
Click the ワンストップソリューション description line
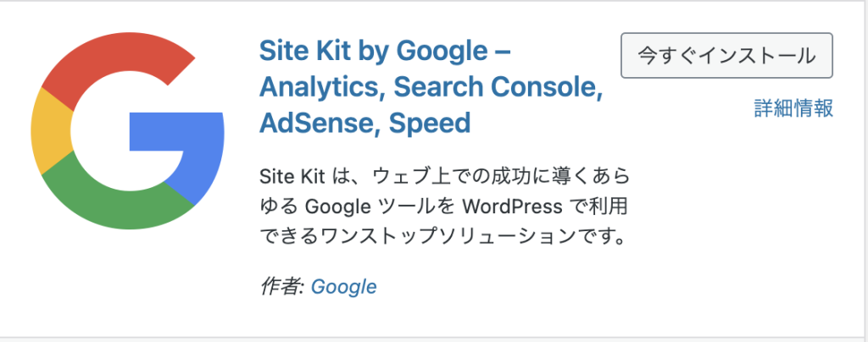[x=443, y=237]
